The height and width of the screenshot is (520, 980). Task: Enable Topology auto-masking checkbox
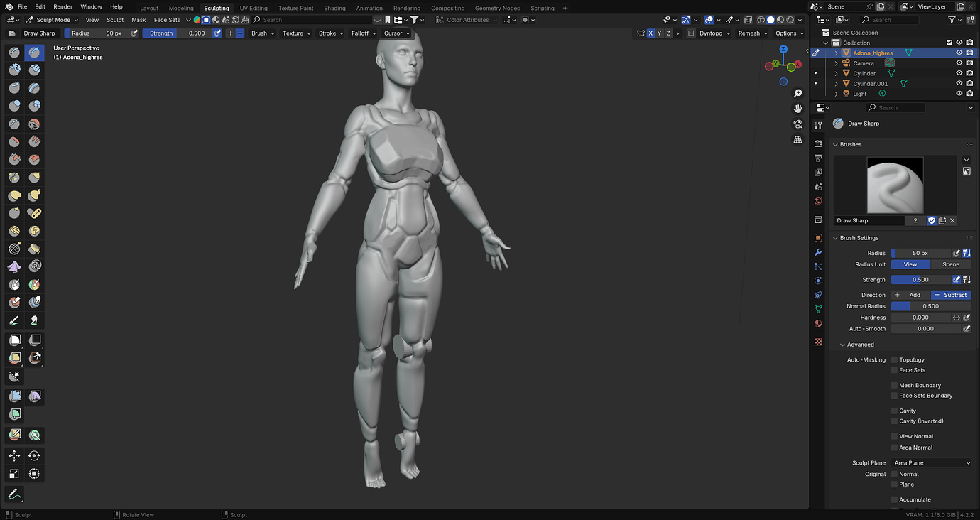[x=894, y=360]
